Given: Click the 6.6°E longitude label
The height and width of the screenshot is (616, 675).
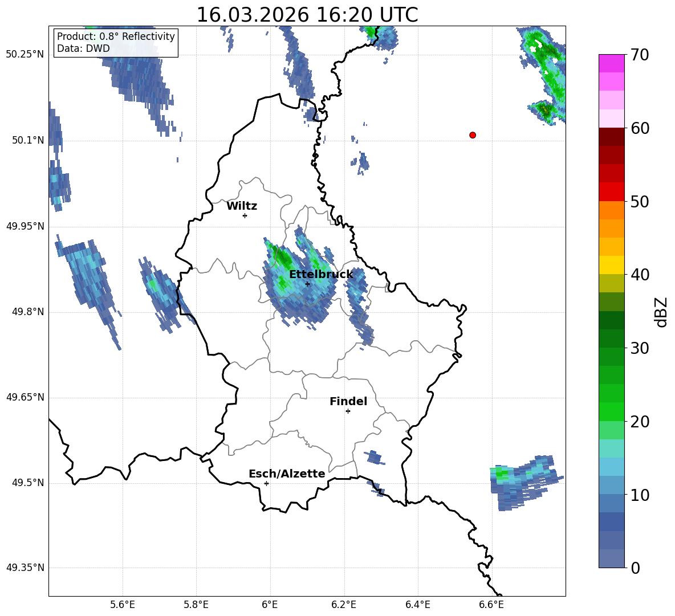Looking at the screenshot, I should click(x=491, y=605).
